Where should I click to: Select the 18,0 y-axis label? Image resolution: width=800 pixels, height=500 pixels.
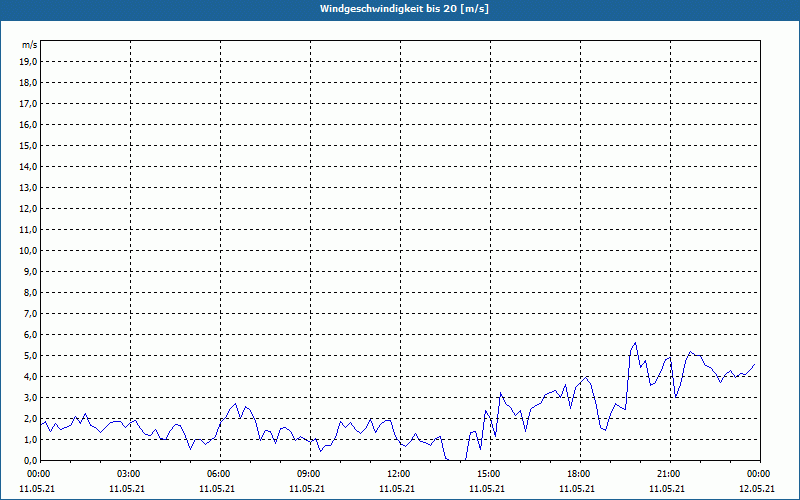(29, 83)
